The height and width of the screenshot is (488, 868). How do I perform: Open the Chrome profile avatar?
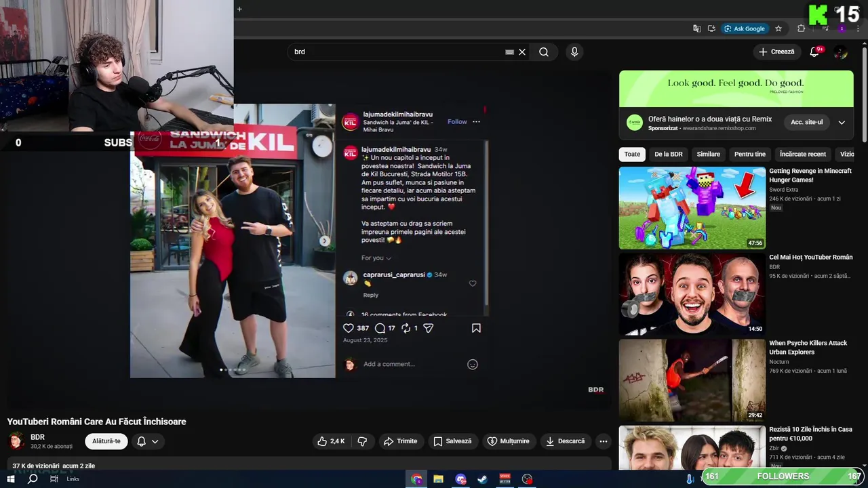click(842, 28)
